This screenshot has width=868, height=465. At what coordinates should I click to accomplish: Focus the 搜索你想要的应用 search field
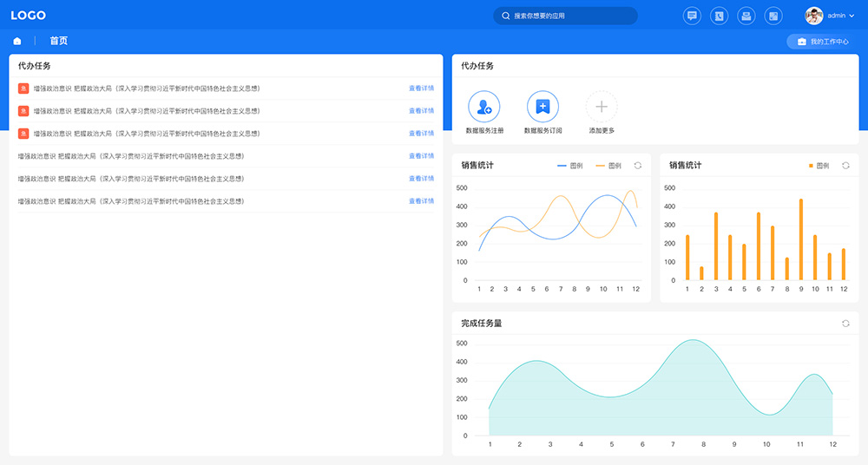(x=565, y=16)
